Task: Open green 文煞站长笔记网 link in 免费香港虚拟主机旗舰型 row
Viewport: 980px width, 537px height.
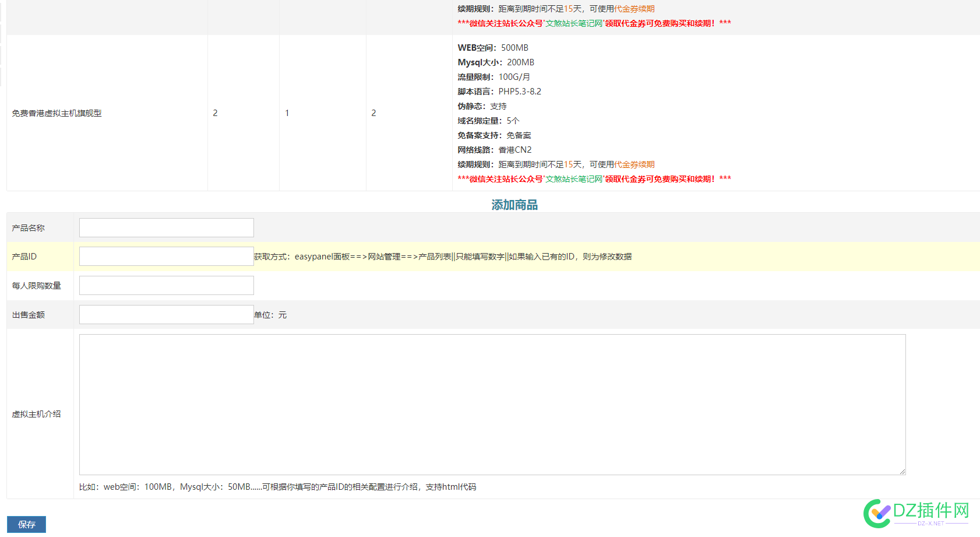Action: (574, 179)
